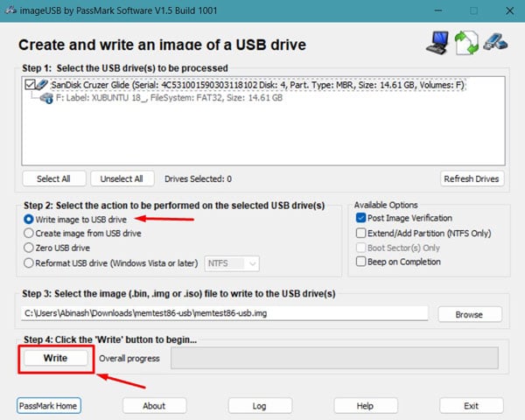
Task: Click the F: volume disk info icon
Action: click(x=46, y=98)
